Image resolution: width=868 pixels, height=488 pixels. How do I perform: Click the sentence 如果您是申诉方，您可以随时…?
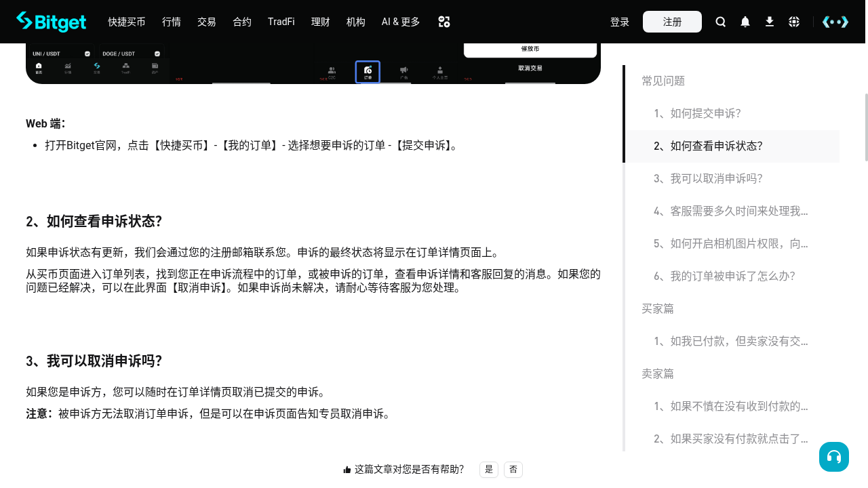(176, 392)
